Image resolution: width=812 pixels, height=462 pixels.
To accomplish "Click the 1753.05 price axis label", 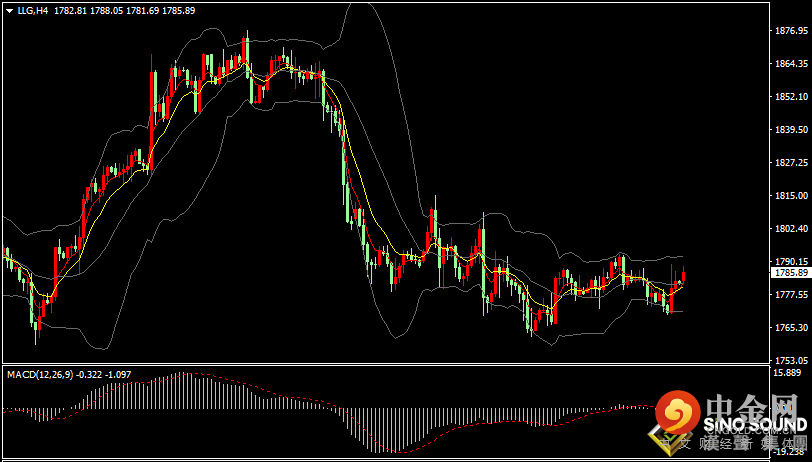I will 790,360.
